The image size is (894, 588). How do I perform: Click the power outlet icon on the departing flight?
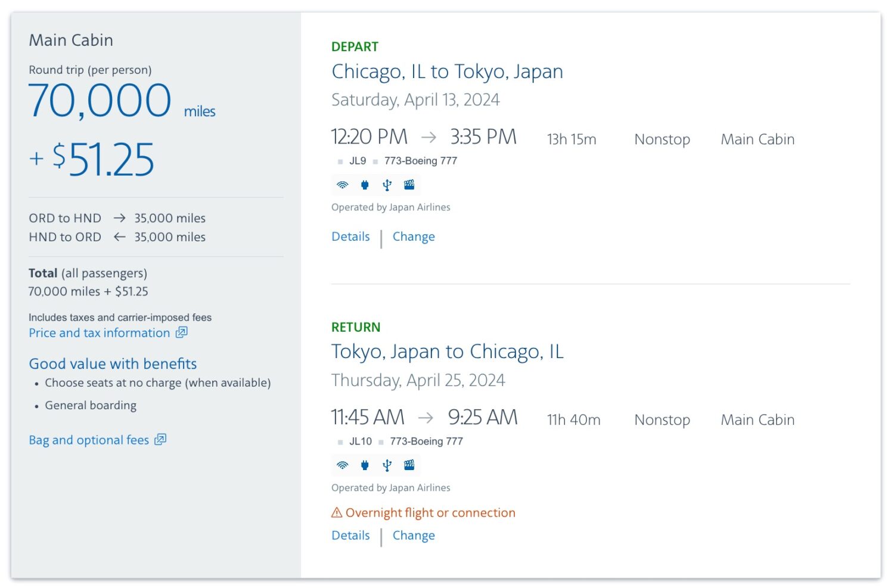pyautogui.click(x=365, y=185)
